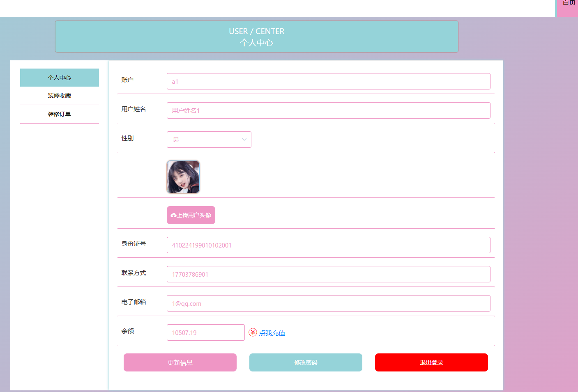Screen dimensions: 578x392
Task: Click the yen recharge icon beside balance
Action: 253,332
